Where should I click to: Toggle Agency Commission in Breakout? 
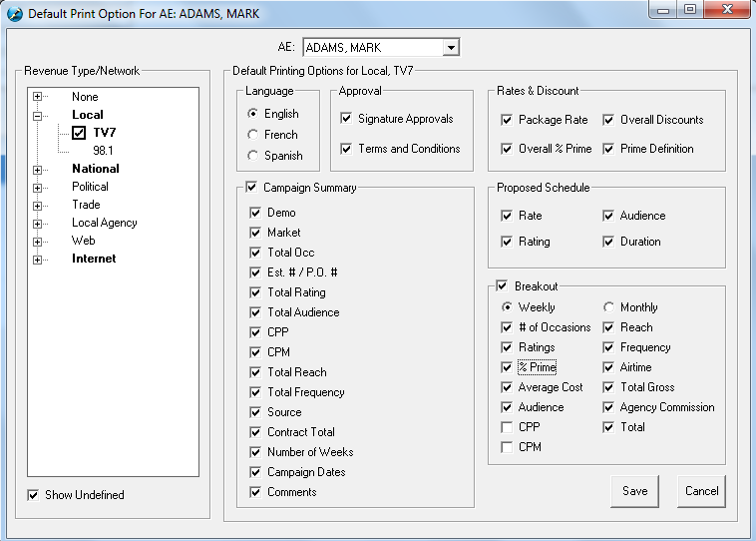(609, 407)
